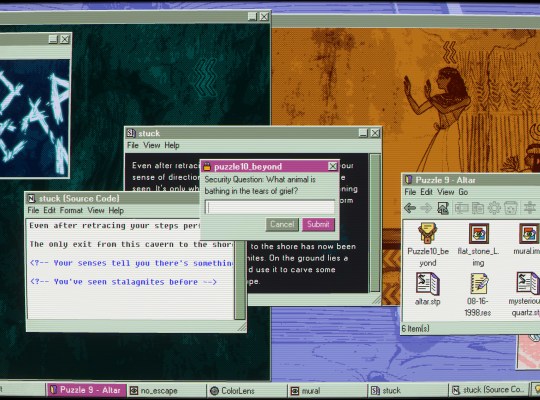This screenshot has height=400, width=540.
Task: Click the Cancel button in security dialog
Action: (282, 224)
